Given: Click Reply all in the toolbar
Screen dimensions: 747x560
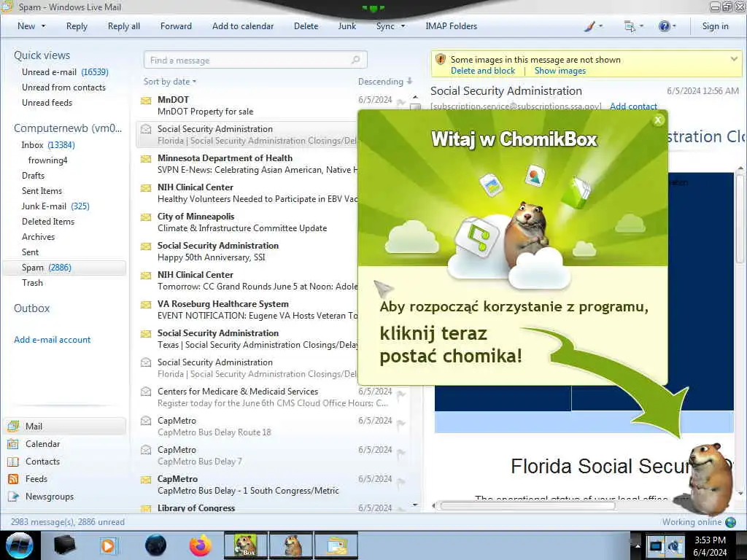Looking at the screenshot, I should [124, 26].
